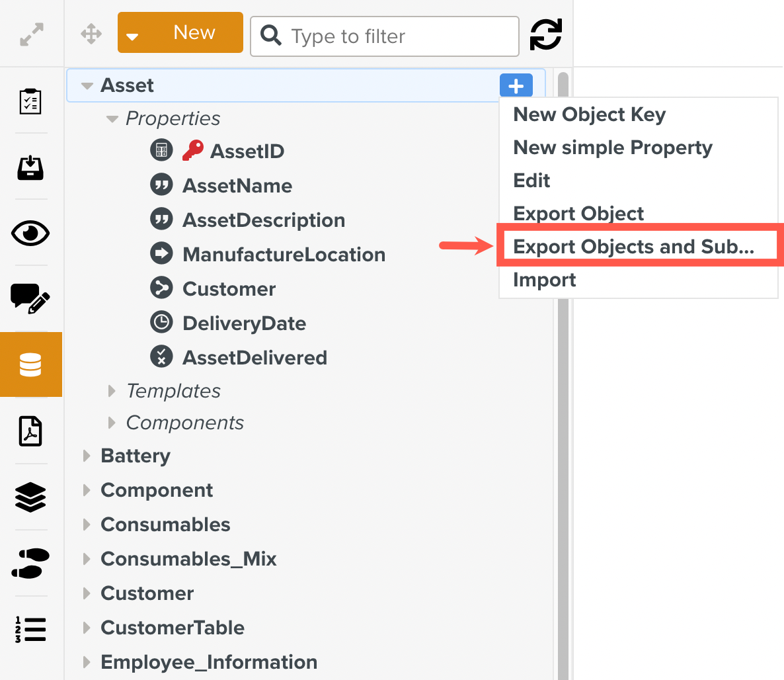Choose Export Objects and Sub... menu entry
This screenshot has width=784, height=680.
633,247
